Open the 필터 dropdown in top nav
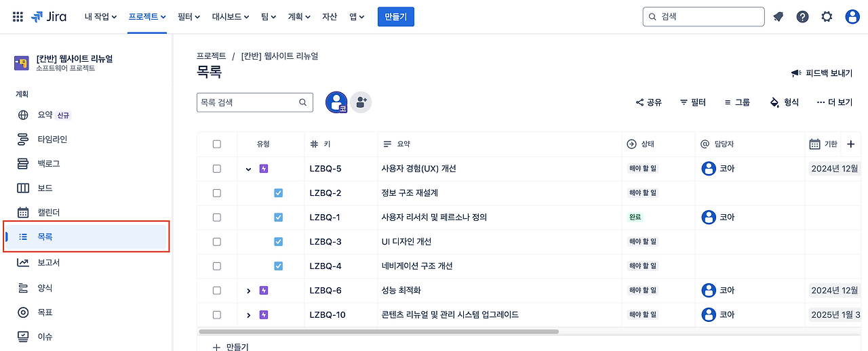Screen dimensions: 868x351 pos(189,17)
